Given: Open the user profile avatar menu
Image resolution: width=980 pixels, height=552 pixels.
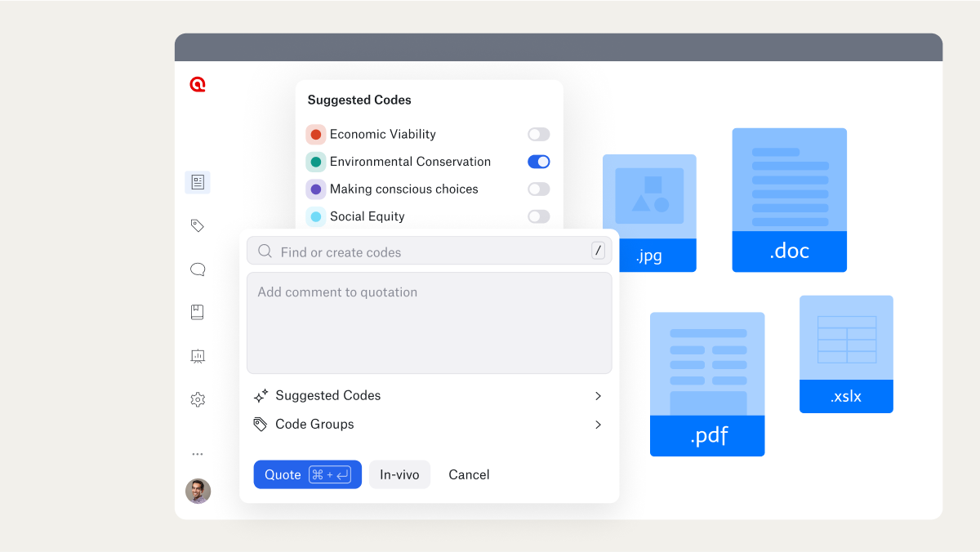Looking at the screenshot, I should 198,491.
